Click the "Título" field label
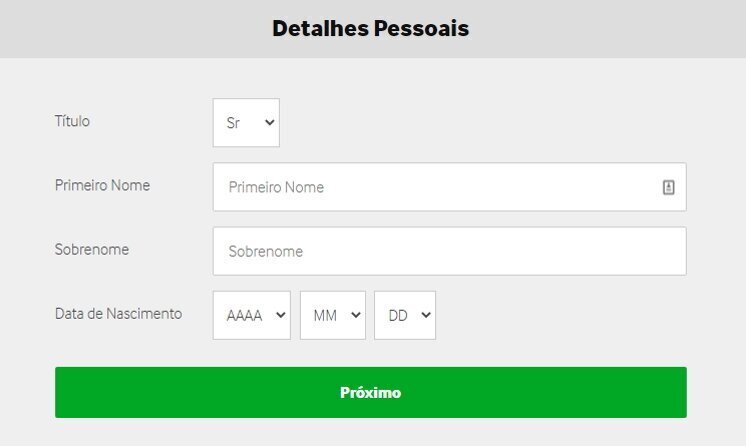Viewport: 746px width, 446px height. [72, 121]
